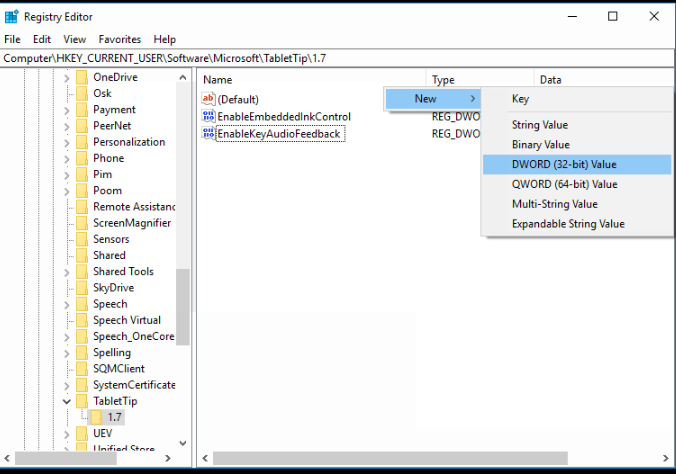Open the Help menu
The height and width of the screenshot is (474, 676).
point(165,39)
